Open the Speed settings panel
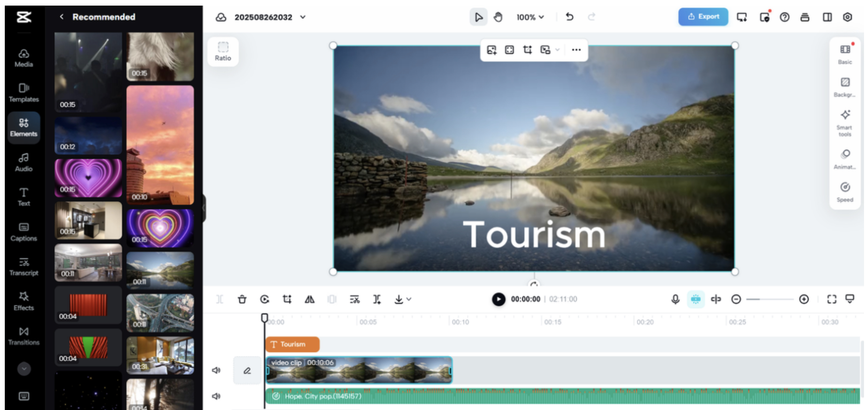Screen dimensions: 868x410 coord(844,192)
